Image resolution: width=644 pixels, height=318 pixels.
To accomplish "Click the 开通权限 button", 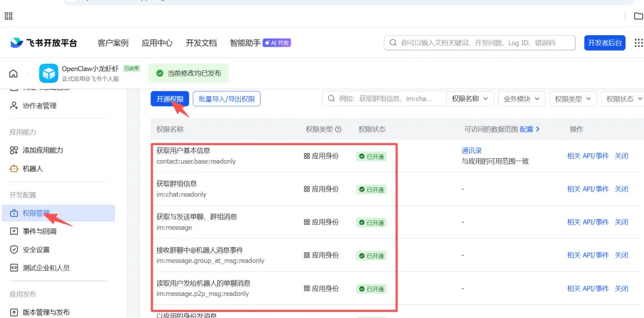I will coord(169,98).
